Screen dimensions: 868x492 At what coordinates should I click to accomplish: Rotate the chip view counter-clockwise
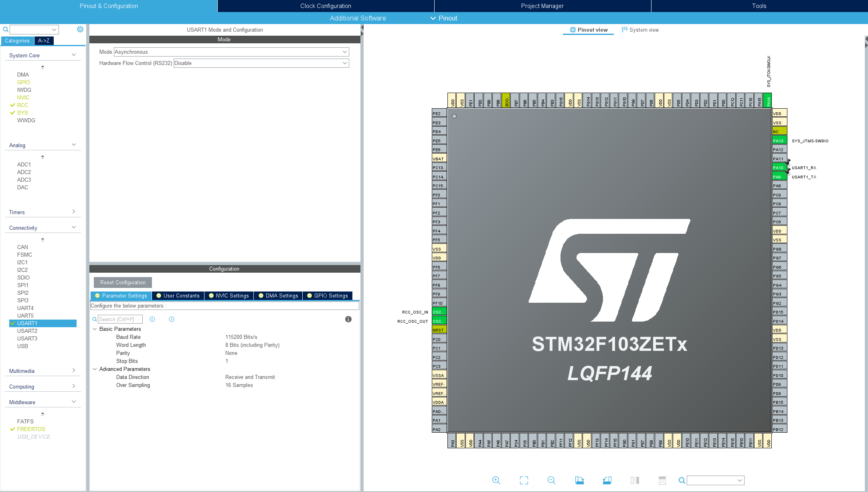tap(607, 480)
